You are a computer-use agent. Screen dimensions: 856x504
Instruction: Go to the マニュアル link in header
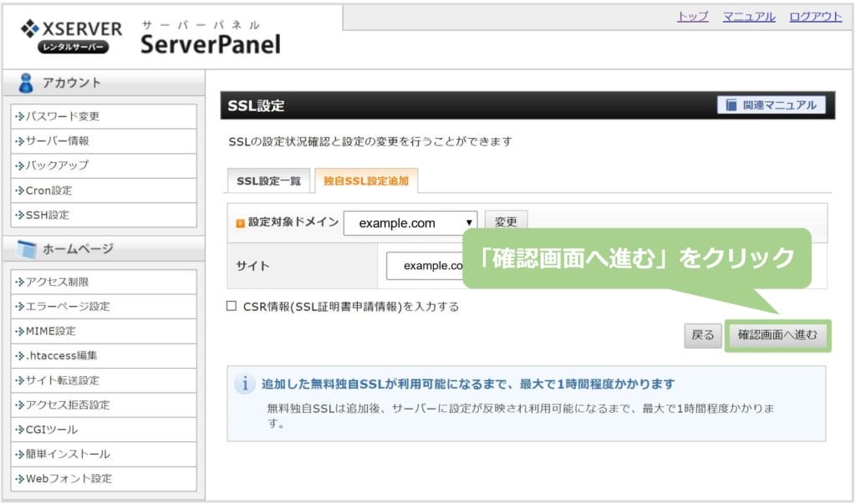(748, 17)
